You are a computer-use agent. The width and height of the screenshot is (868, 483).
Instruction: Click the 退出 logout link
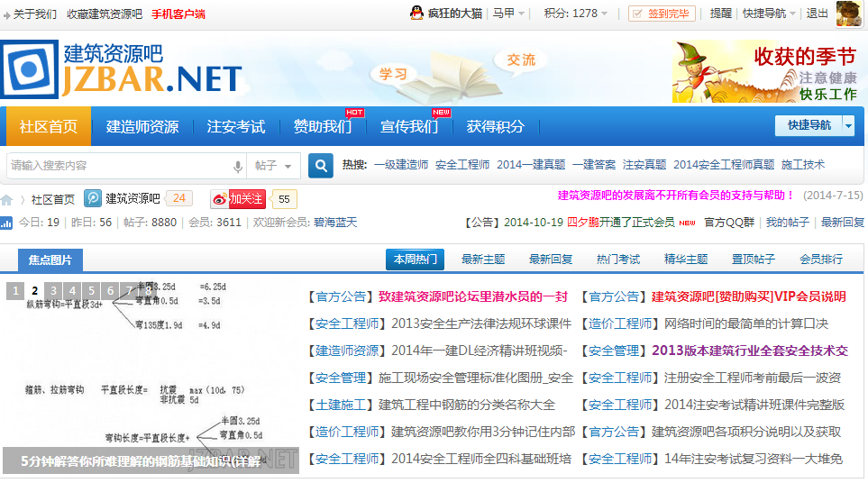click(x=817, y=14)
